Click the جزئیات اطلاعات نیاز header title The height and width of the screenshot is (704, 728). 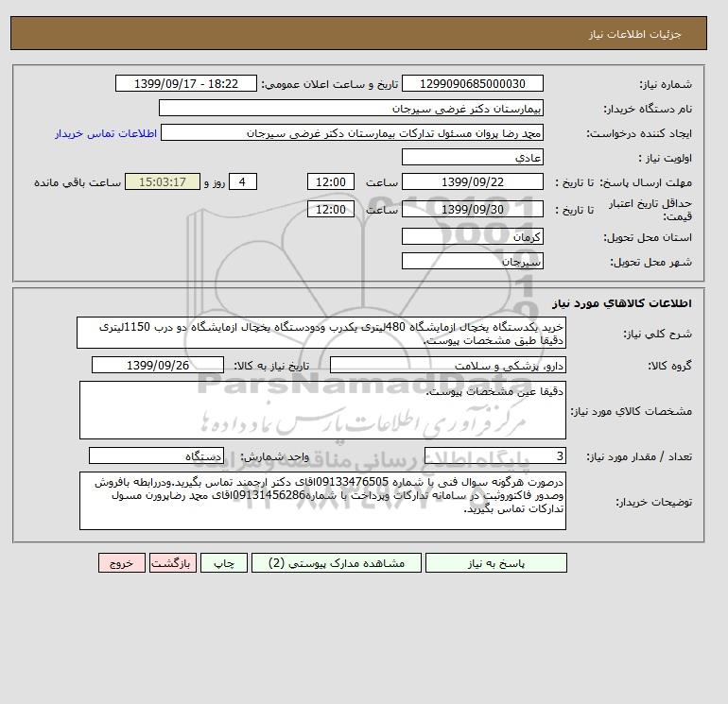tap(634, 34)
